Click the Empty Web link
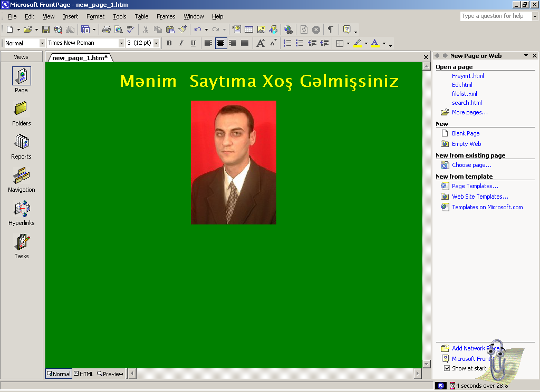 click(466, 144)
